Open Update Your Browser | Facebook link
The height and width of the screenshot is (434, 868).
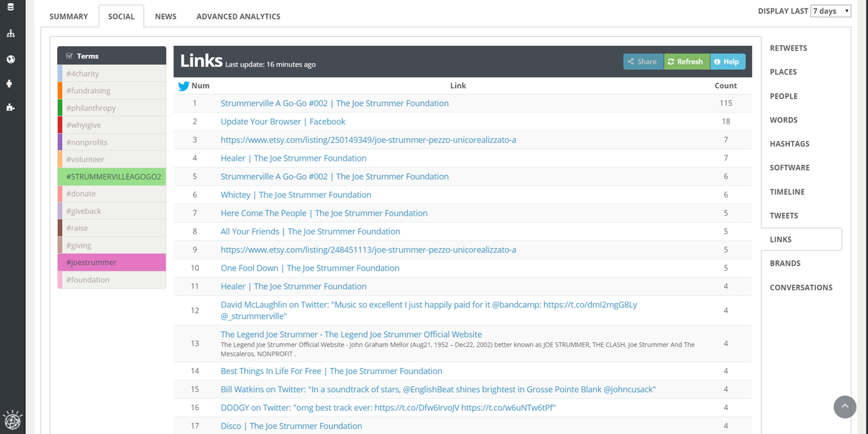(x=283, y=122)
